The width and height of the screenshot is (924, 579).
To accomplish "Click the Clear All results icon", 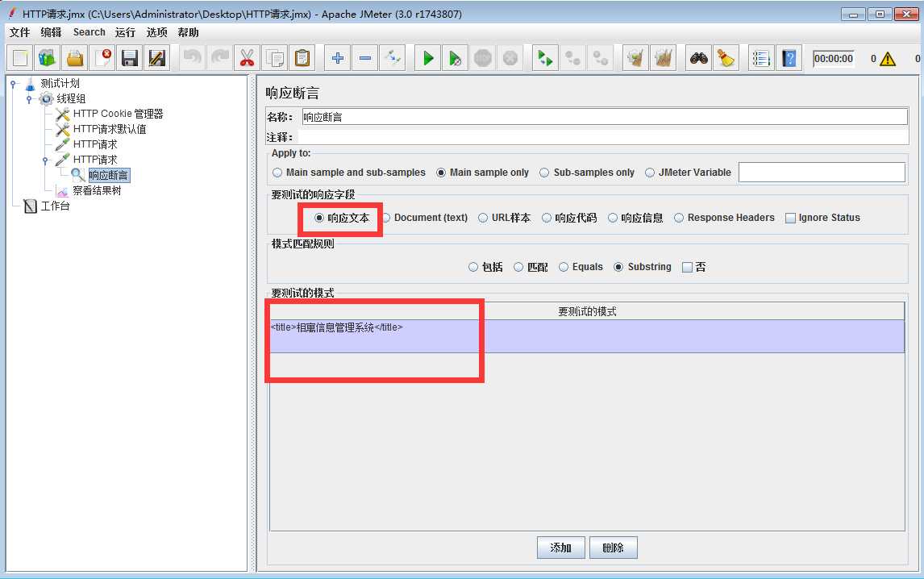I will (x=663, y=58).
